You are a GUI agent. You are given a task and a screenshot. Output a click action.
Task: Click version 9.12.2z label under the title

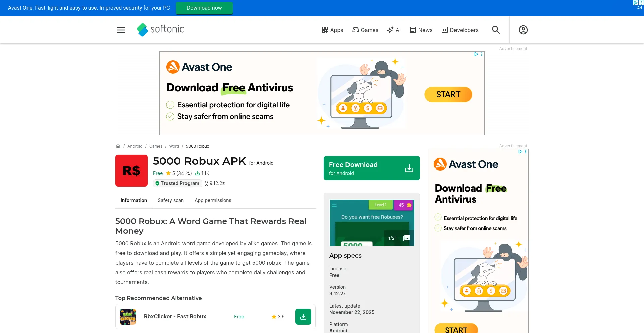click(215, 183)
